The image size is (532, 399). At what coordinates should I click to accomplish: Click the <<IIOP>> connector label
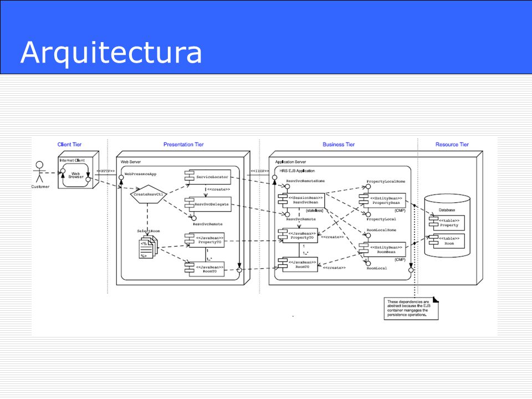pyautogui.click(x=259, y=171)
